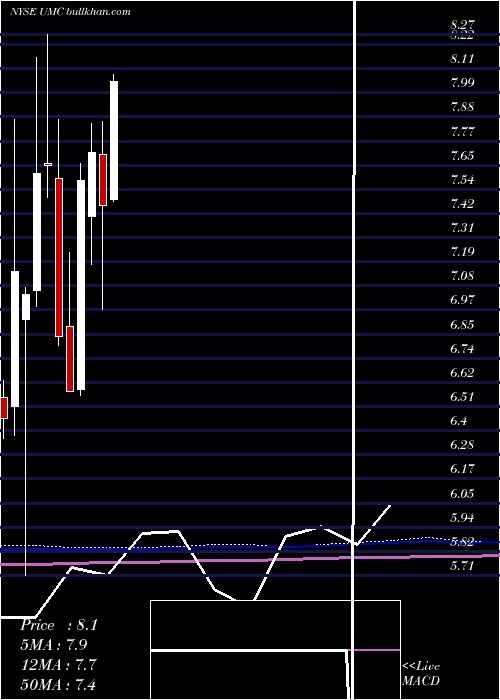Screen dimensions: 500x700
Task: Select the 6.85 price axis label
Action: (462, 325)
